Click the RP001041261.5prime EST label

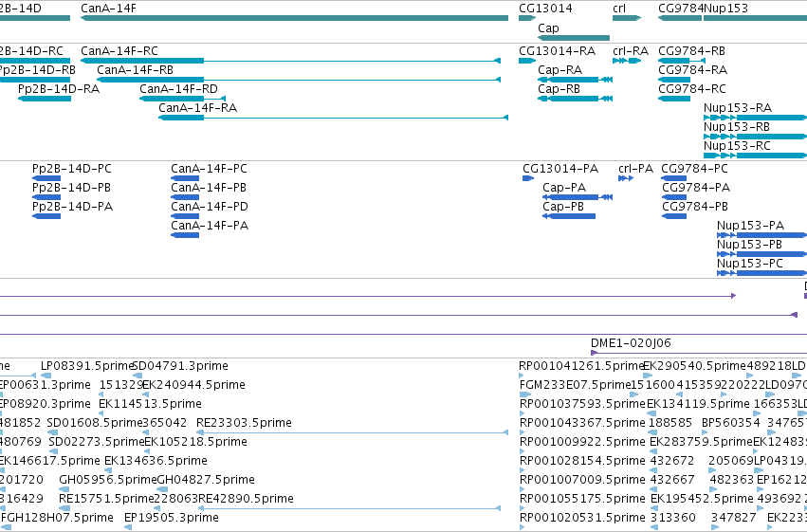tap(581, 366)
